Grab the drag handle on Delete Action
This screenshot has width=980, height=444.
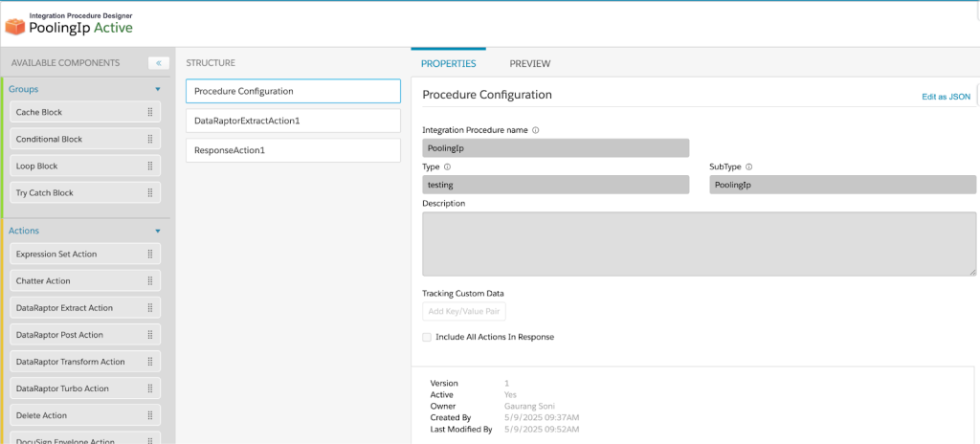coord(150,415)
